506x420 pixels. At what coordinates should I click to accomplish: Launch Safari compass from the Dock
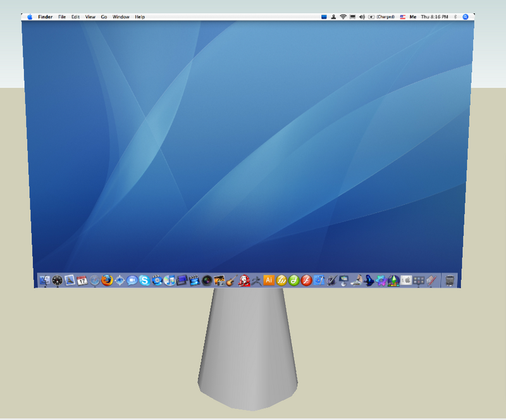tap(94, 280)
